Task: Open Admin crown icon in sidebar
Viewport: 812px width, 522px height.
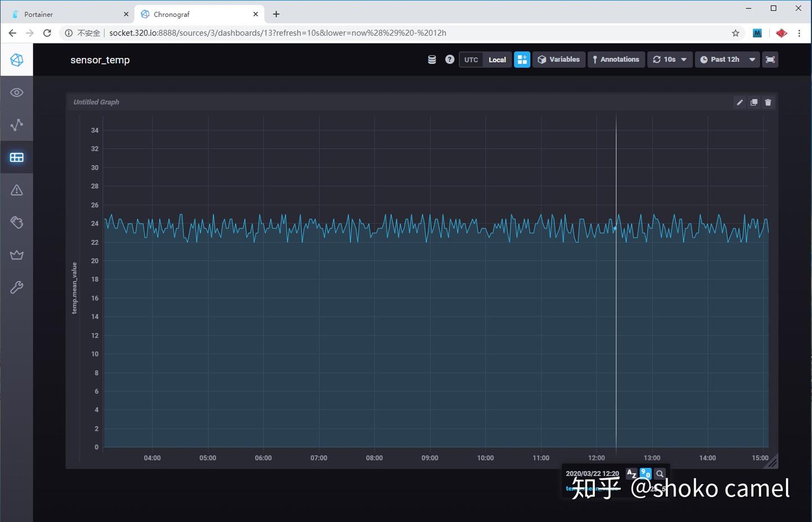Action: tap(17, 255)
